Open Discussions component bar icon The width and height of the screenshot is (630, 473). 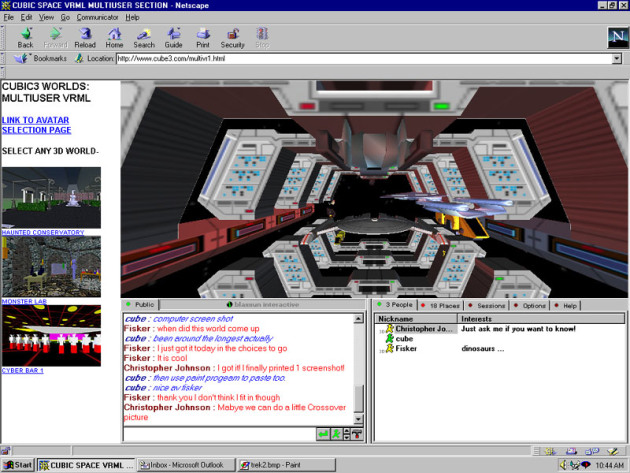[x=592, y=451]
